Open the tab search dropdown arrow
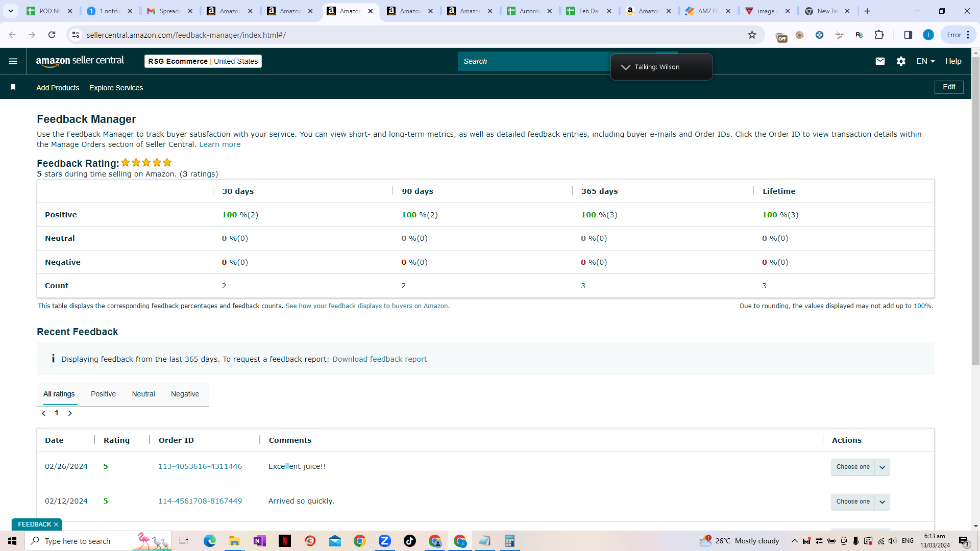Screen dimensions: 980x551 pyautogui.click(x=10, y=11)
